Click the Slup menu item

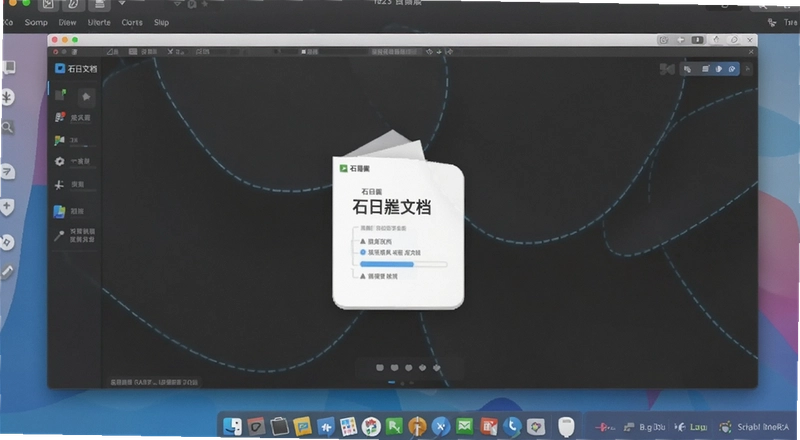(x=161, y=22)
